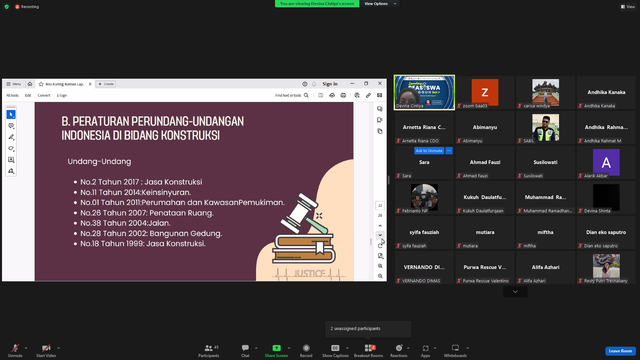Open the All tools menu

[x=12, y=95]
